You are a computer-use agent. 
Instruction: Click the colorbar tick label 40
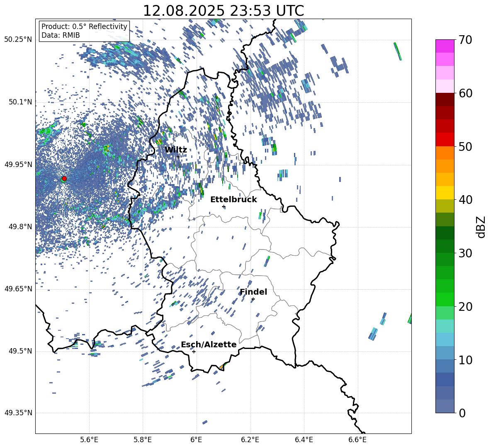coord(465,200)
